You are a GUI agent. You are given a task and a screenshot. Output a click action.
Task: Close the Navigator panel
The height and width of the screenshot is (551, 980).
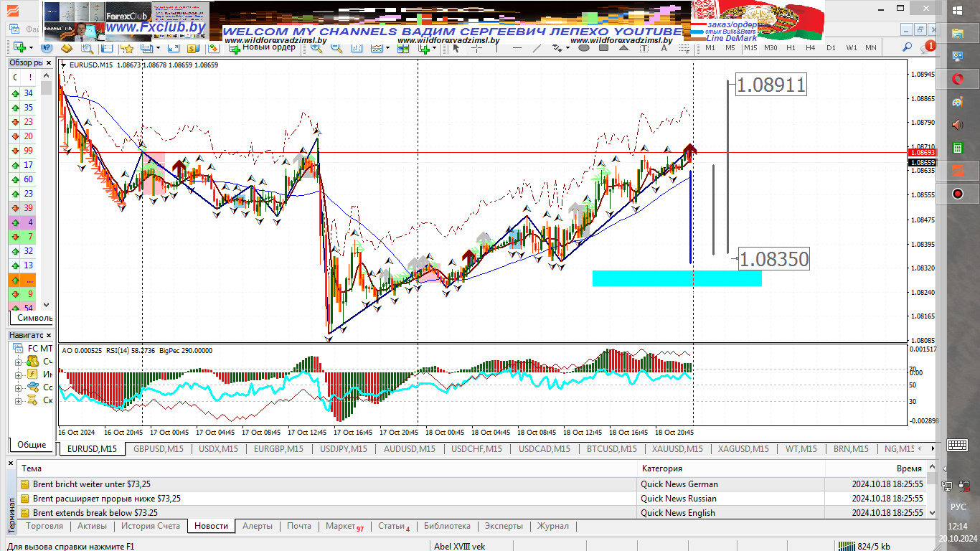49,335
